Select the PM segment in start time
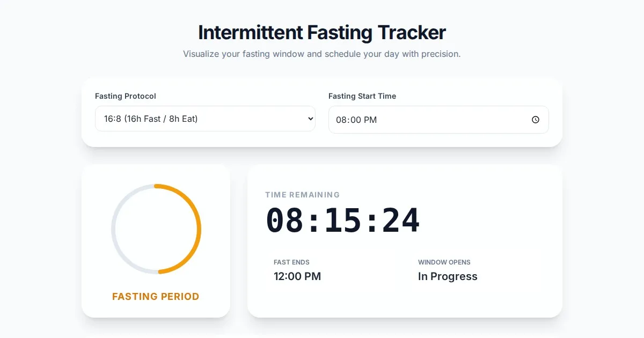This screenshot has width=644, height=338. (x=370, y=120)
